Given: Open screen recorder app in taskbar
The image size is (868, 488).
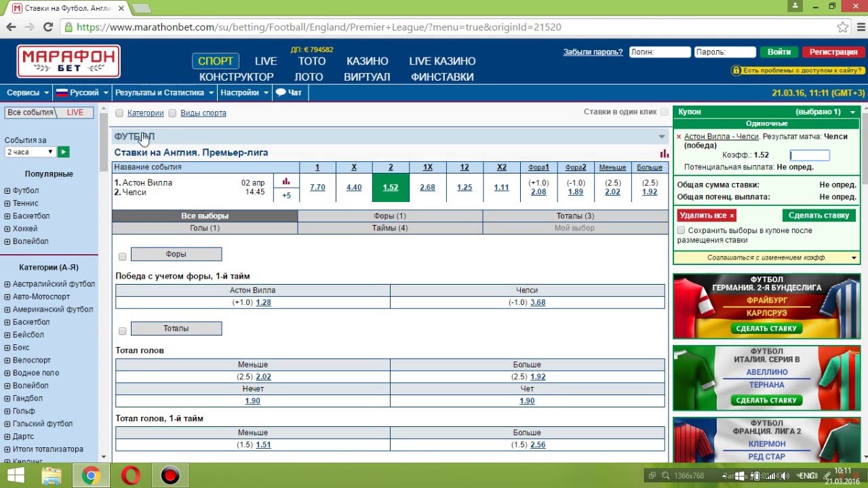Looking at the screenshot, I should [170, 476].
